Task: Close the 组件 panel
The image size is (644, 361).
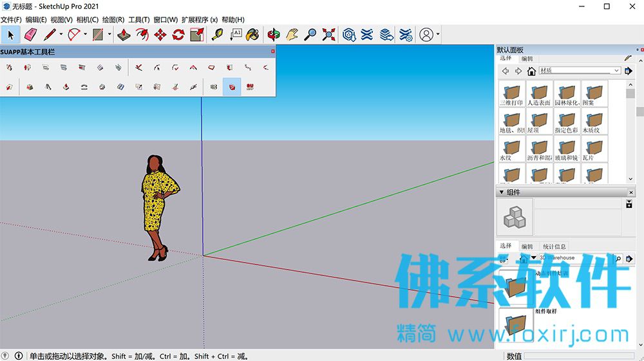Action: [x=631, y=192]
